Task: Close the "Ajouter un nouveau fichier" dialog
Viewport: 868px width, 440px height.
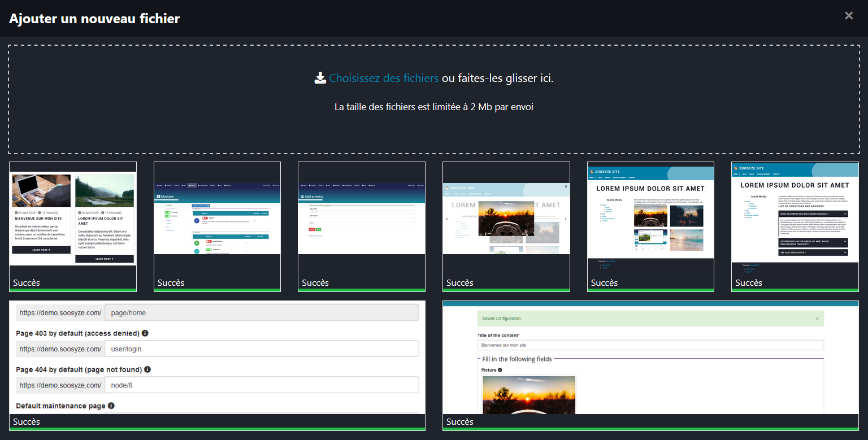Action: tap(848, 15)
